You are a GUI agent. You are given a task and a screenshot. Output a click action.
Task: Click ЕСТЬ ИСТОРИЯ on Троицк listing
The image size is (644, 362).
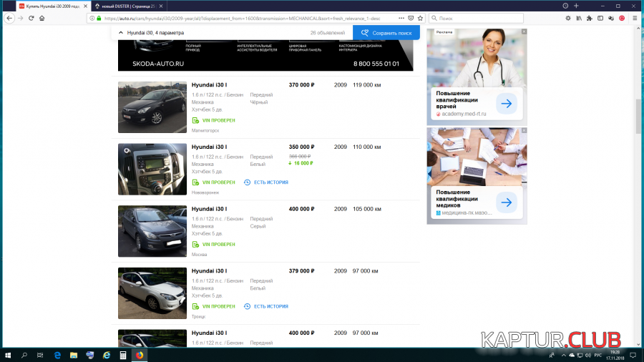(x=265, y=306)
